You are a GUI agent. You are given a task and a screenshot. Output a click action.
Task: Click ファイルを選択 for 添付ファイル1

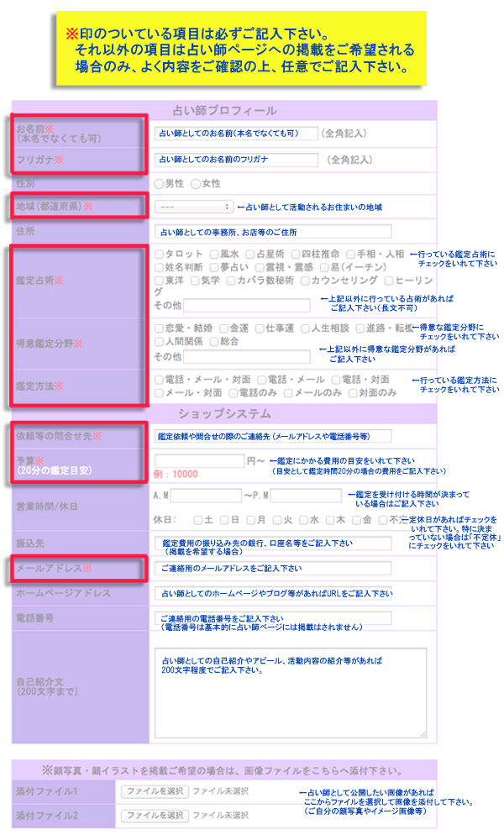coord(155,791)
